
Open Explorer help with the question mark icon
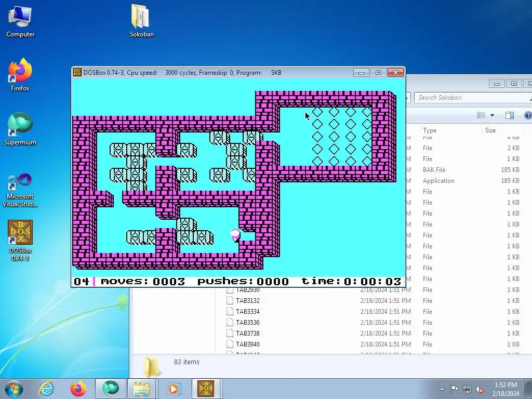(528, 115)
